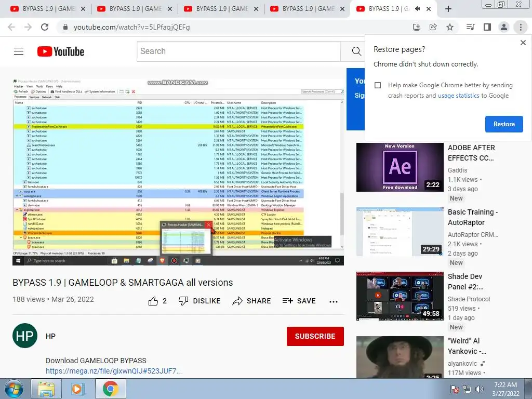This screenshot has width=532, height=399.
Task: Mute the playing tab via speaker icon
Action: coord(418,9)
